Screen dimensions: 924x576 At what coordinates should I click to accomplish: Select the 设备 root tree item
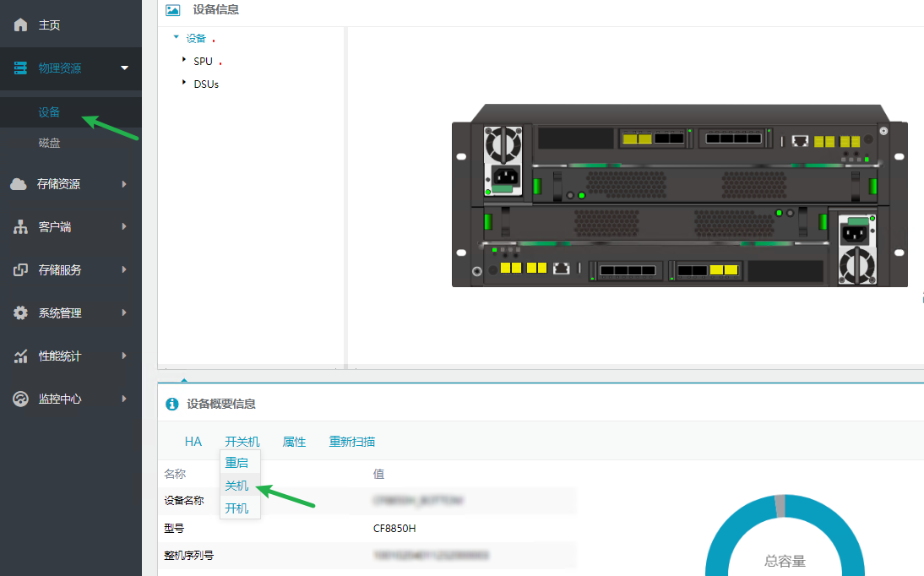[x=196, y=38]
